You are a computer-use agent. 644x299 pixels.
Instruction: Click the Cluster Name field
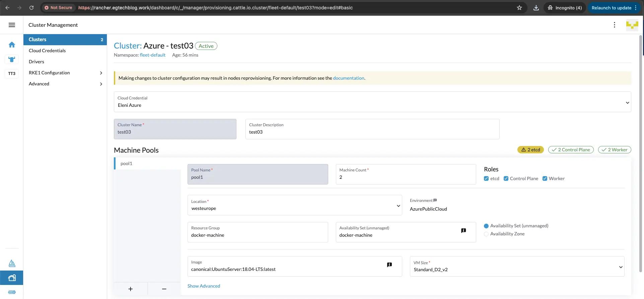(175, 129)
